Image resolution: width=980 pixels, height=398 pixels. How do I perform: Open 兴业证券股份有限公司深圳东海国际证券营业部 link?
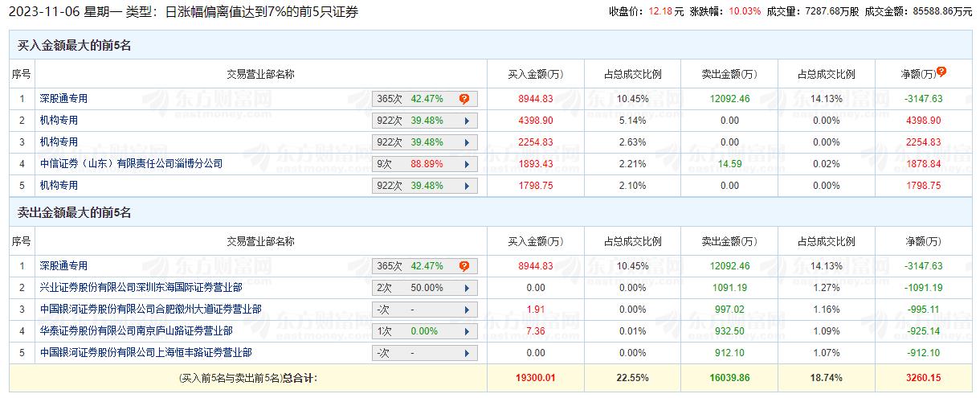coord(141,288)
